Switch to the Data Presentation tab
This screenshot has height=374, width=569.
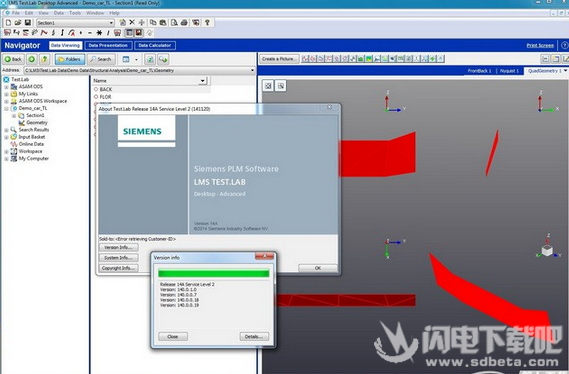pos(108,45)
